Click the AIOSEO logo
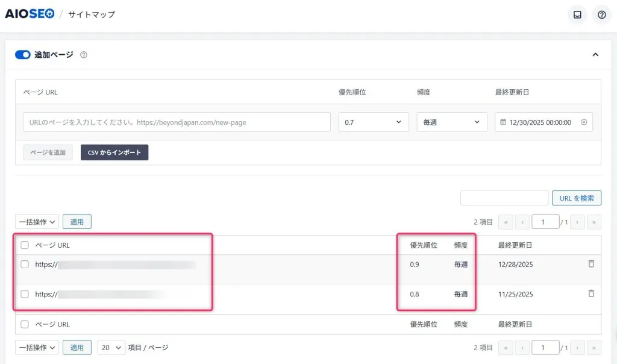 [x=30, y=14]
